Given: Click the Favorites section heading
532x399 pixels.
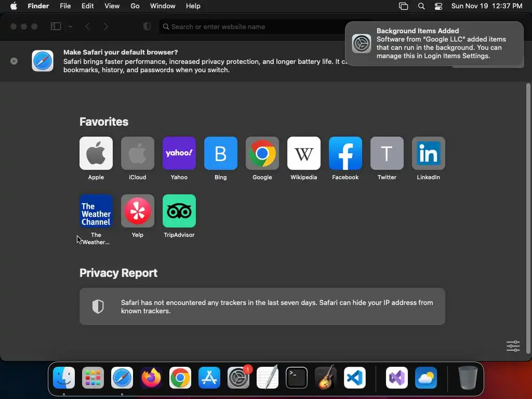Looking at the screenshot, I should tap(104, 122).
